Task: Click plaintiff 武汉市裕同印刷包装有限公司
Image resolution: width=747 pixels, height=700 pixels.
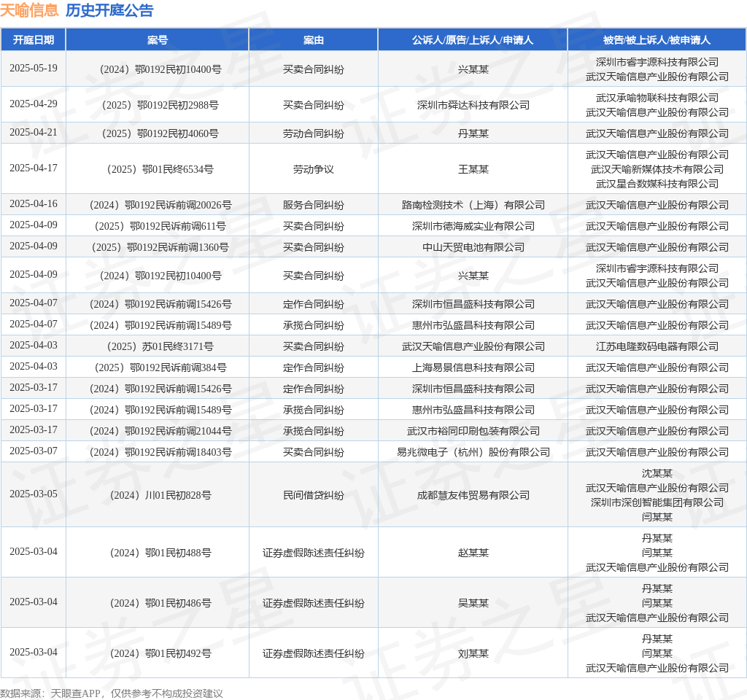Action: (x=473, y=430)
